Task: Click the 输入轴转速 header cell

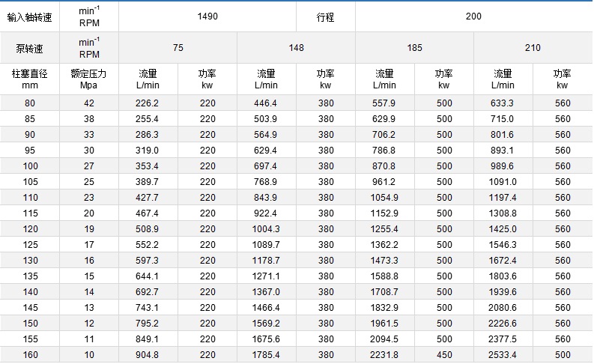Action: pyautogui.click(x=30, y=16)
